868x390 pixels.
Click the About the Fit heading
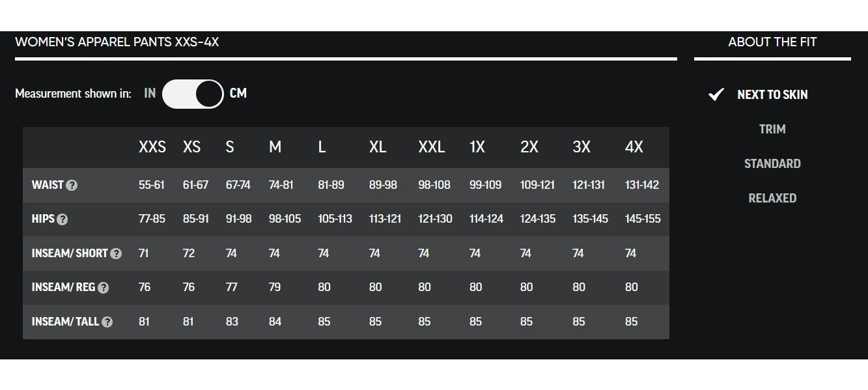click(772, 42)
